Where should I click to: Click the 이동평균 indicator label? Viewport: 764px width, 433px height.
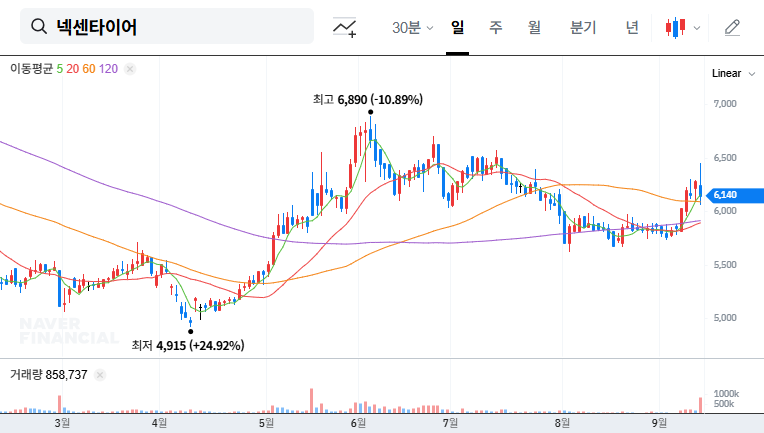click(31, 69)
